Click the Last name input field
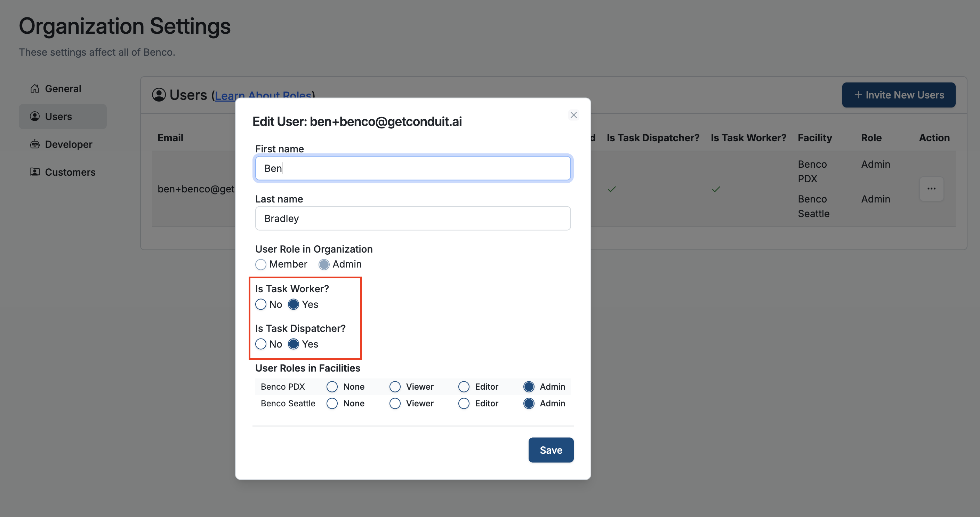 point(413,218)
